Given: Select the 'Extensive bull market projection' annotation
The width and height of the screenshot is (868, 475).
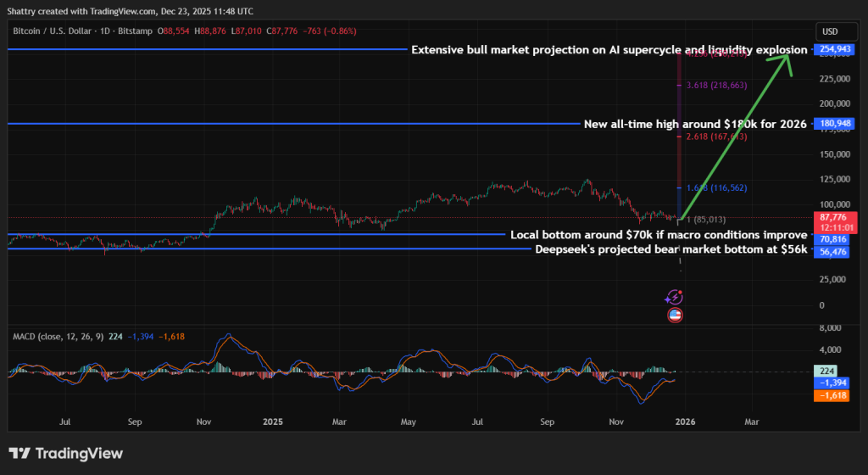Looking at the screenshot, I should [x=609, y=50].
